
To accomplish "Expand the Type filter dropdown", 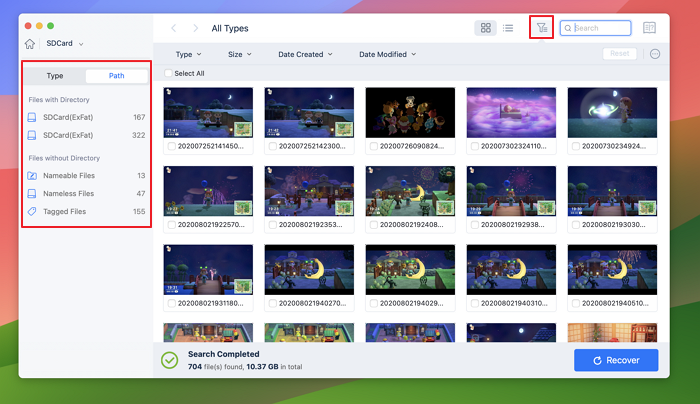I will click(x=188, y=54).
